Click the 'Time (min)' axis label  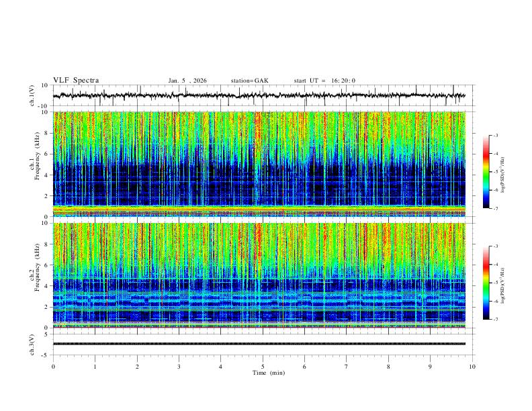coord(269,373)
